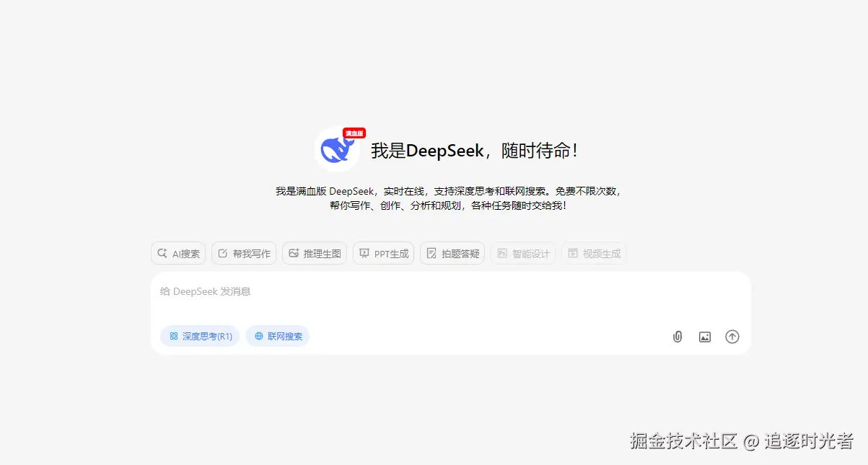
Task: Click the line 帮你写作、创作、分析和规划
Action: coord(448,205)
